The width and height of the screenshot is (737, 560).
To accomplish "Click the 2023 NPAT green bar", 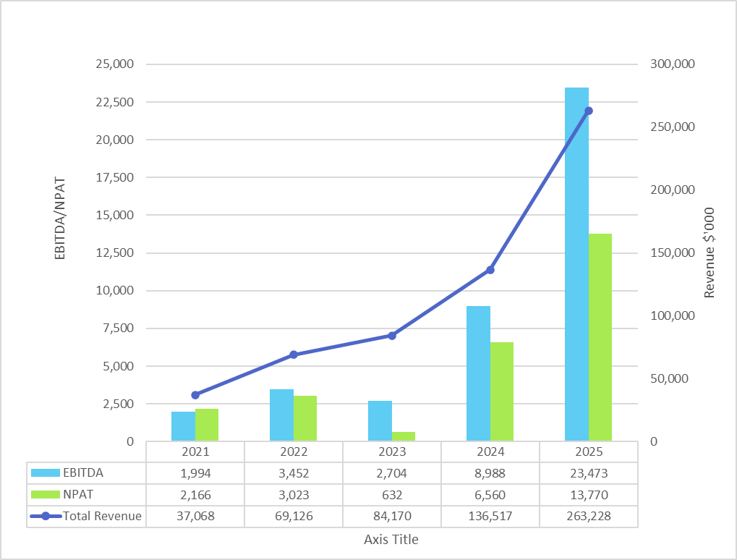I will coord(404,436).
